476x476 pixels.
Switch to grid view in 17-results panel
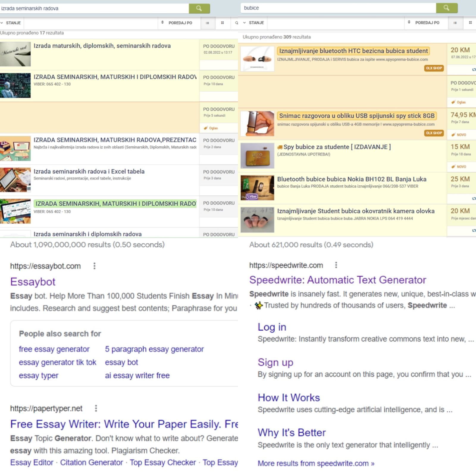pyautogui.click(x=222, y=23)
